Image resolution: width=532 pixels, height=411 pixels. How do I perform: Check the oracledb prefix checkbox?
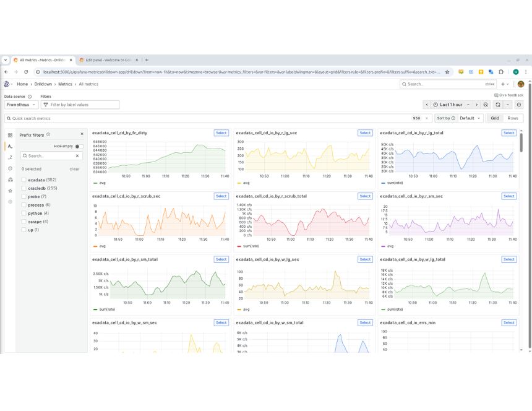tap(24, 188)
